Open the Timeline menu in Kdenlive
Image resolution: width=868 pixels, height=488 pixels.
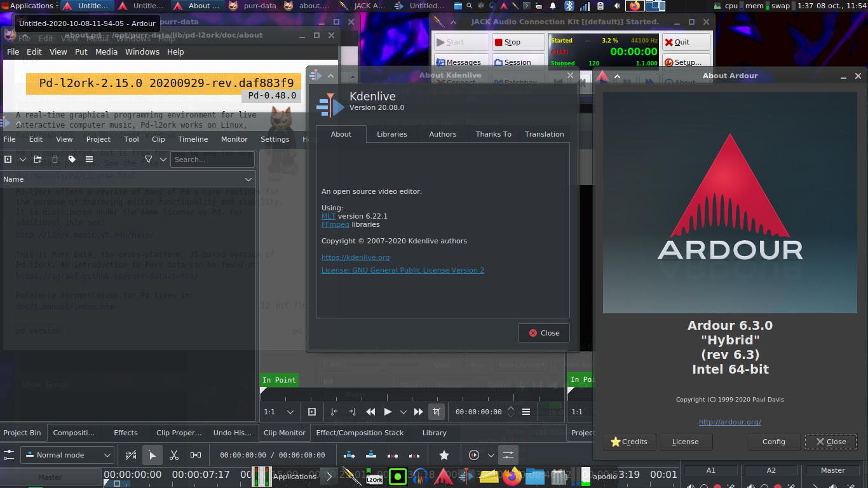[193, 139]
